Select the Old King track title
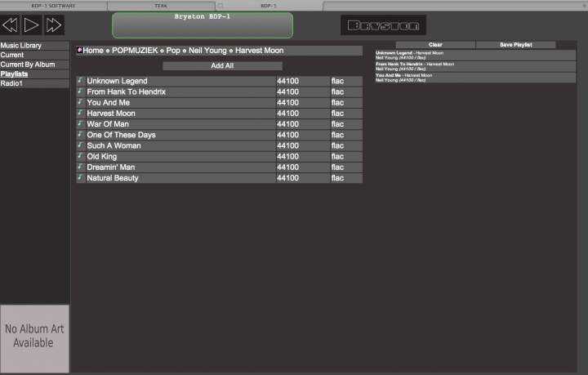The width and height of the screenshot is (588, 375). 102,156
